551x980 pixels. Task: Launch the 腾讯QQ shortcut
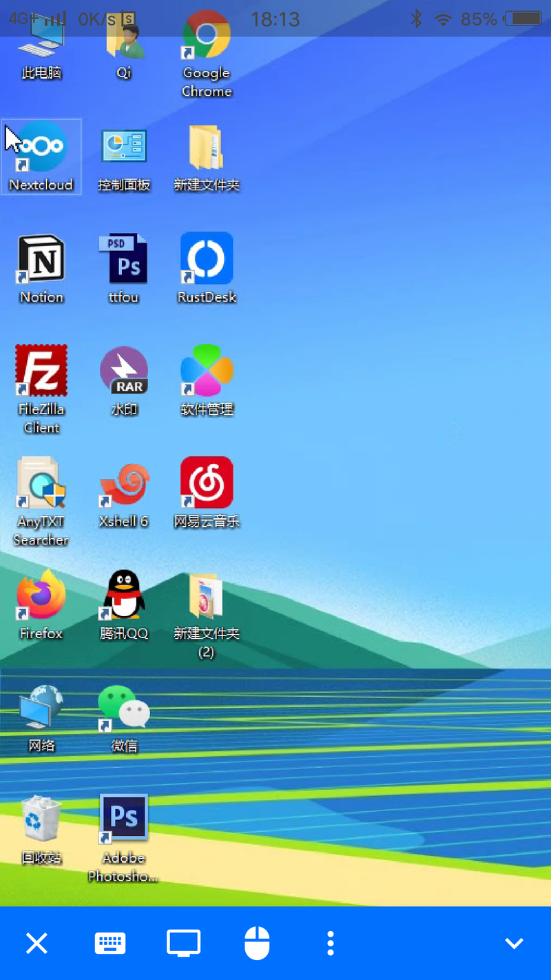(x=124, y=605)
